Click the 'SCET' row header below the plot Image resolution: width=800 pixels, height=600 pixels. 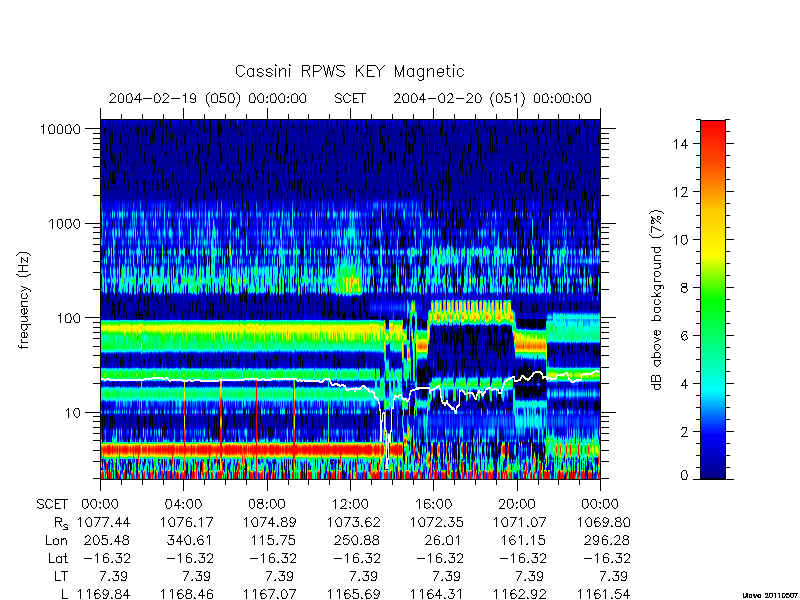click(x=52, y=505)
